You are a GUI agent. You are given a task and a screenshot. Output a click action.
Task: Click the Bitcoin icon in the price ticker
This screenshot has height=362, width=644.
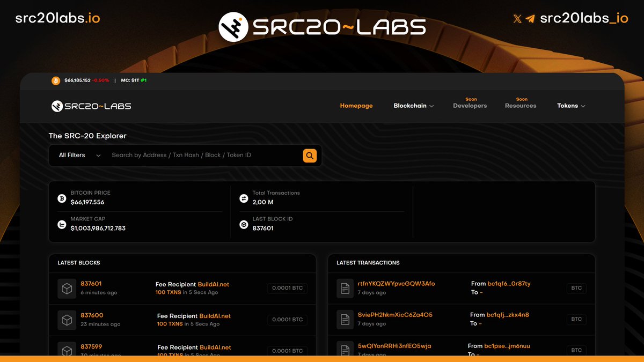[x=56, y=80]
